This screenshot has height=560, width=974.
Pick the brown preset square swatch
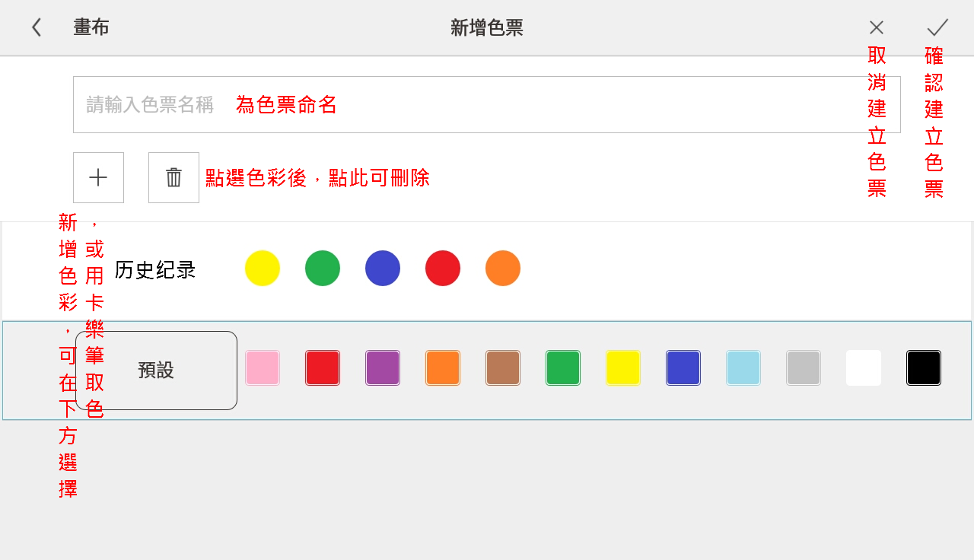tap(503, 367)
